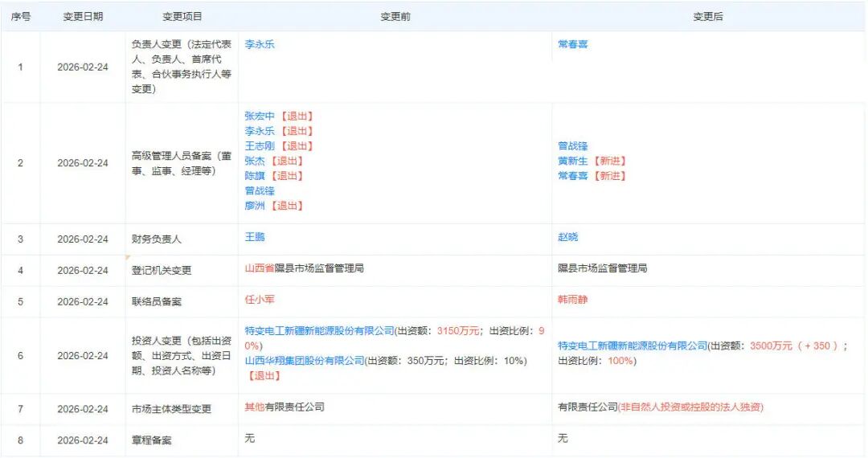
Task: Open 赵晓 link in 财务负责人 row
Action: (x=567, y=237)
